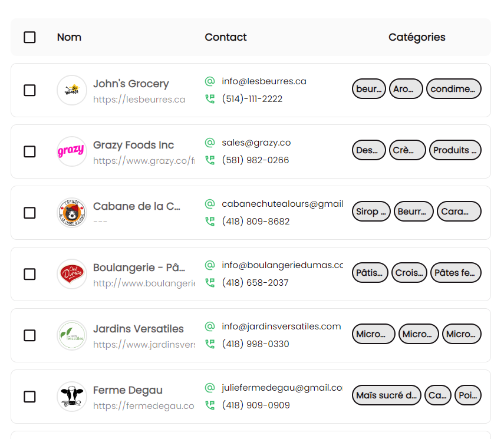Check the John's Grocery row checkbox
The image size is (504, 439).
(29, 90)
